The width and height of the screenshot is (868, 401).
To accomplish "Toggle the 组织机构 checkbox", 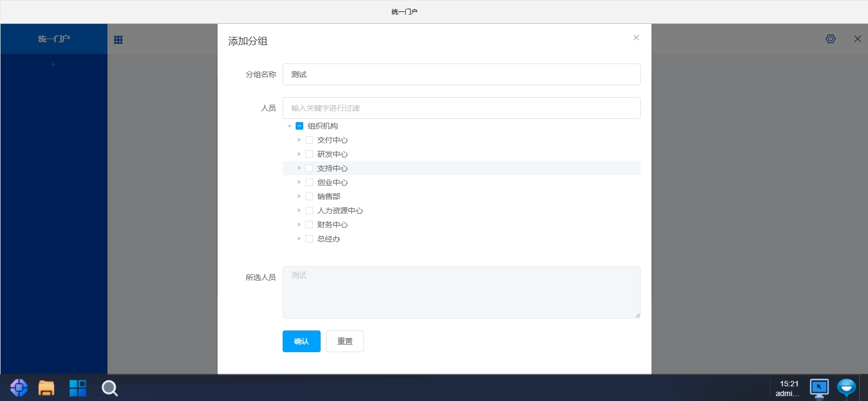I will (299, 126).
